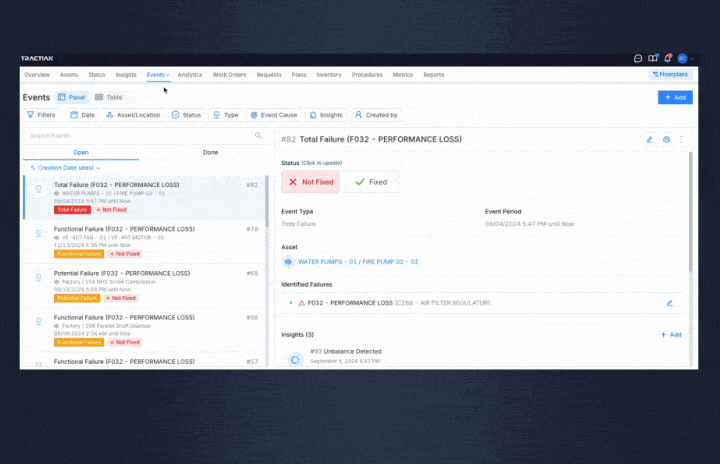Edit event #82 with pencil icon
This screenshot has height=464, width=720.
(649, 140)
